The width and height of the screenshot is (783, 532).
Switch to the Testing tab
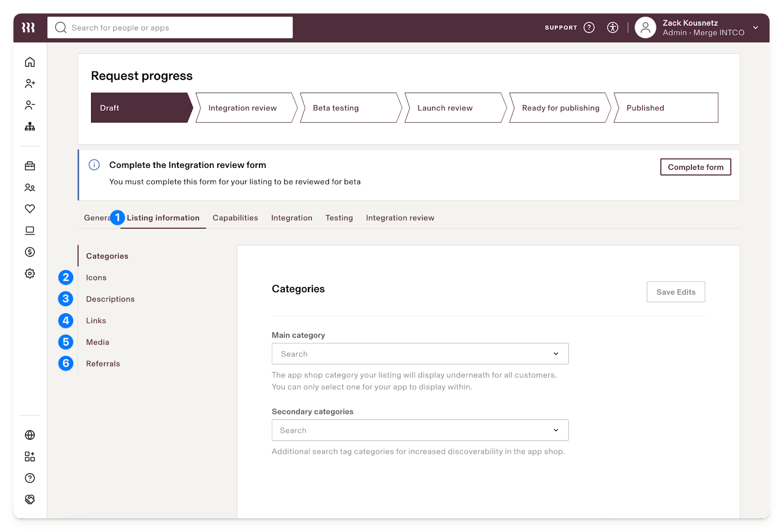(x=339, y=218)
